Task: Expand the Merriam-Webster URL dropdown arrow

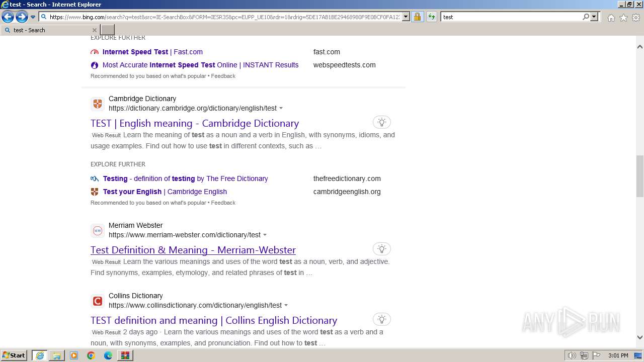Action: tap(265, 235)
